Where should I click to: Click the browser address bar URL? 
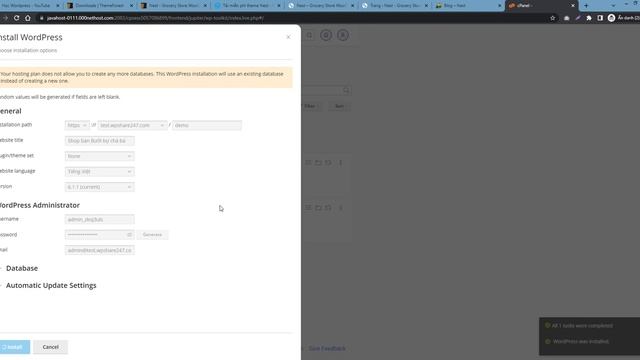(x=155, y=18)
